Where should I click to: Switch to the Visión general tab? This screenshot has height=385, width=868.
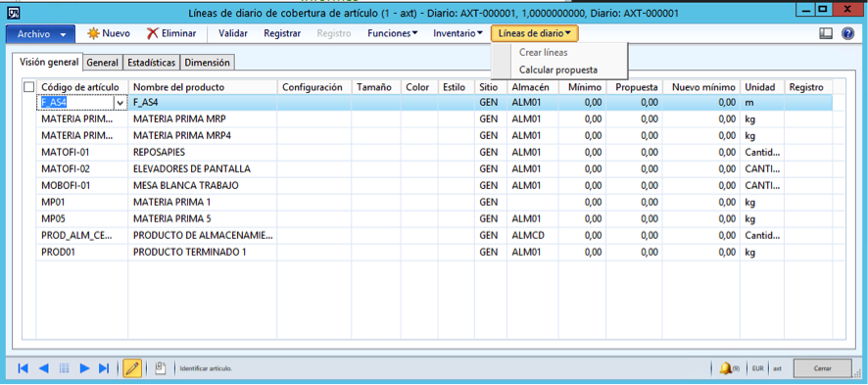pos(49,63)
